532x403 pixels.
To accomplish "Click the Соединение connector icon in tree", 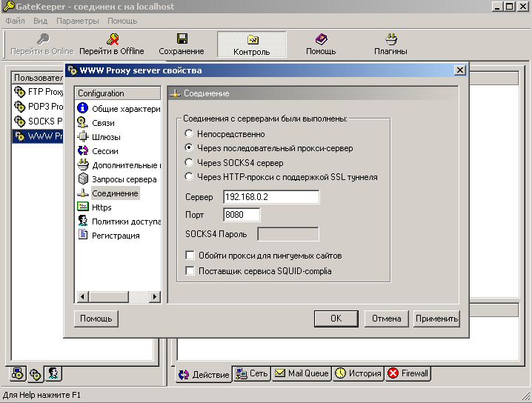I will point(83,193).
